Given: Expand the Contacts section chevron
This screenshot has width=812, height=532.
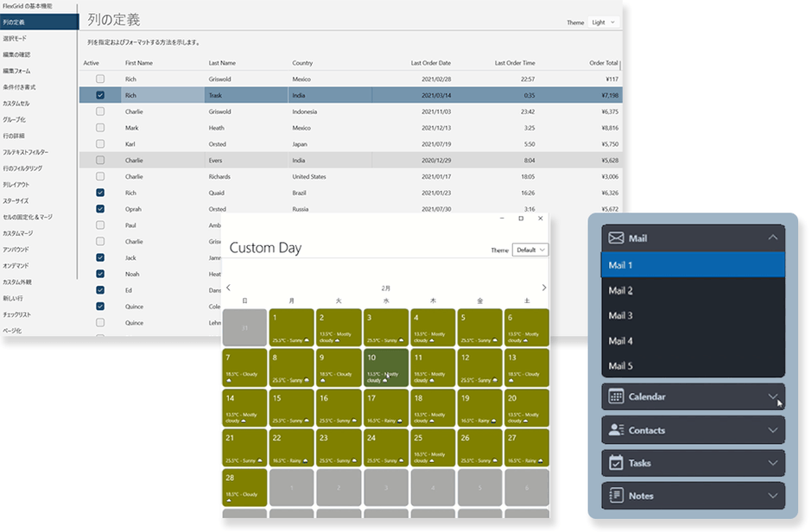Looking at the screenshot, I should pos(772,430).
